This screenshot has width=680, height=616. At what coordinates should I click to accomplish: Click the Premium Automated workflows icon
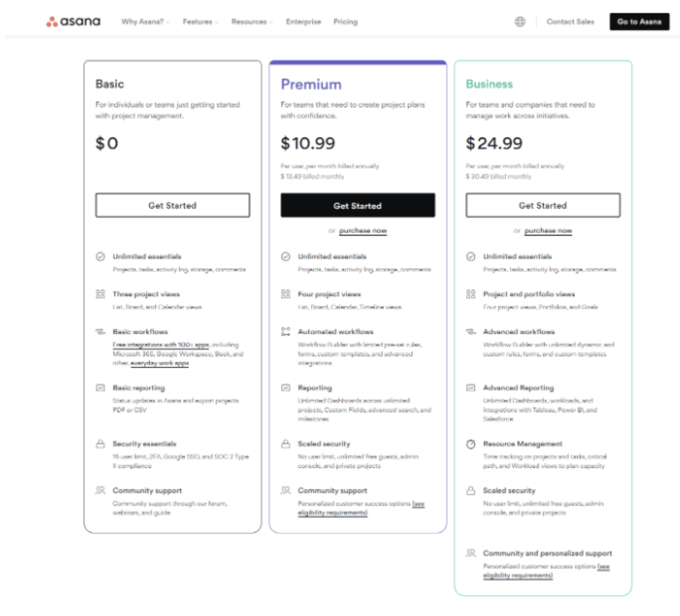(x=285, y=332)
